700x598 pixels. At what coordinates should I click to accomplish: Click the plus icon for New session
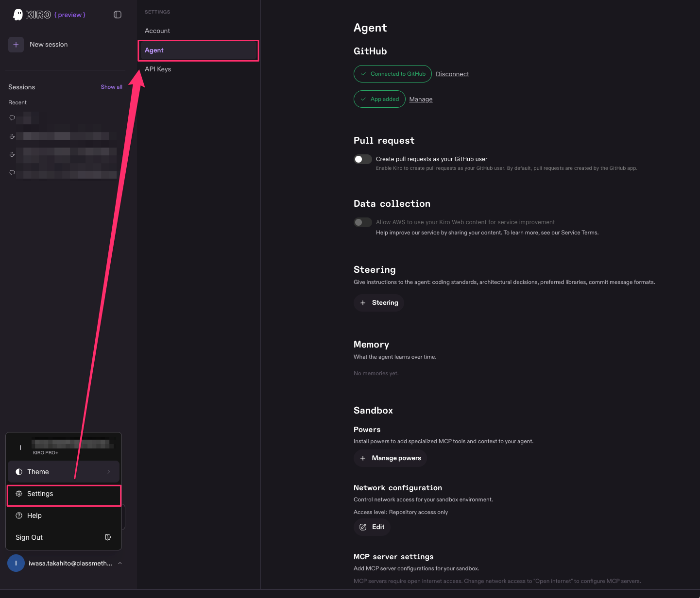point(16,45)
